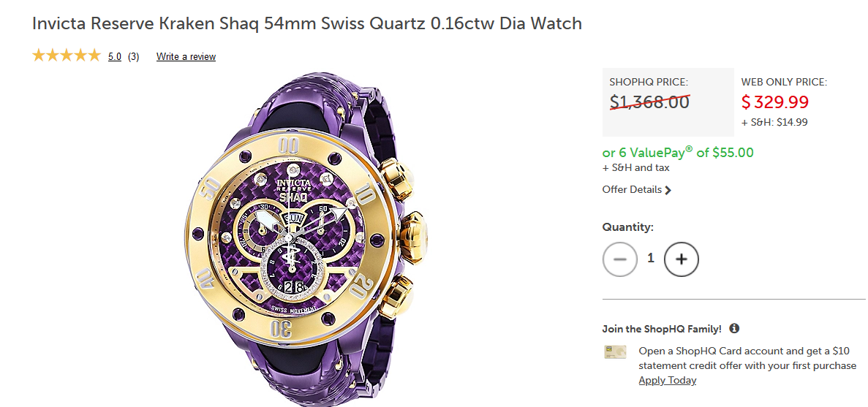Image resolution: width=868 pixels, height=407 pixels.
Task: Click the Apply Today link
Action: point(667,380)
